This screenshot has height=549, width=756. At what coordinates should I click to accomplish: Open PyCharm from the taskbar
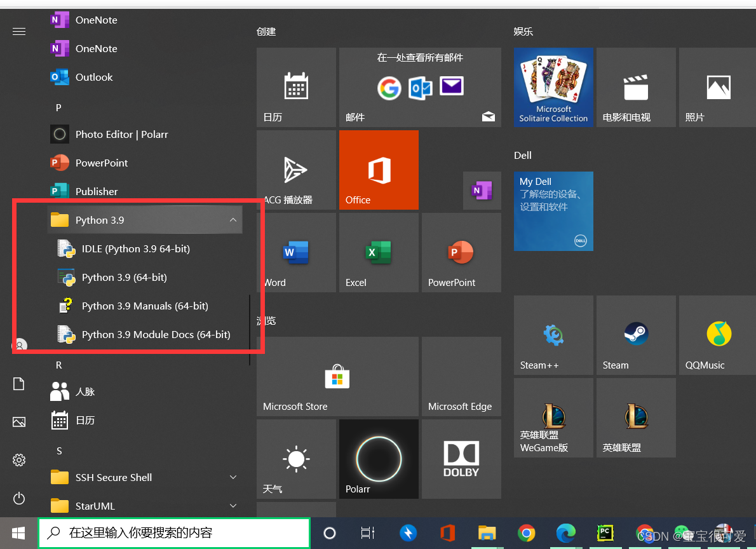pyautogui.click(x=605, y=533)
